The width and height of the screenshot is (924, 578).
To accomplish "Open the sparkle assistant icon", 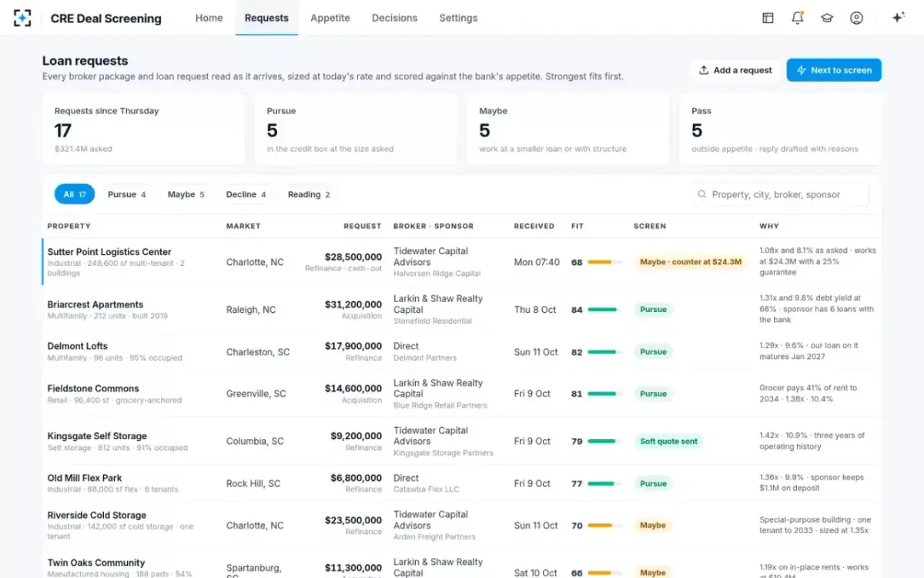I will 898,18.
